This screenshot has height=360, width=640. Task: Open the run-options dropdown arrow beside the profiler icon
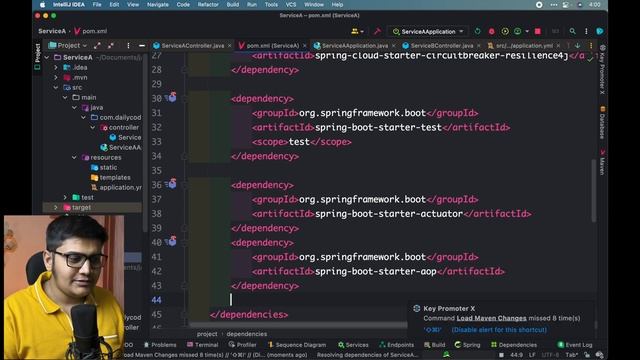[x=527, y=31]
